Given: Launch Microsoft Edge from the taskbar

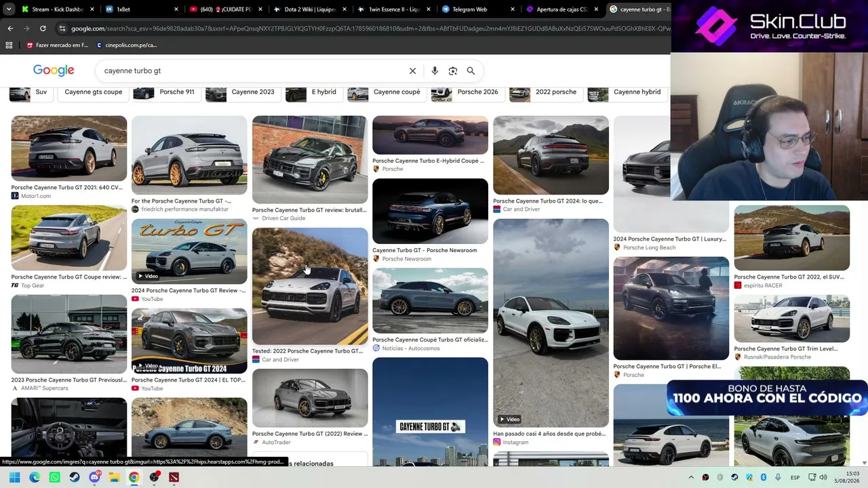Looking at the screenshot, I should point(35,477).
